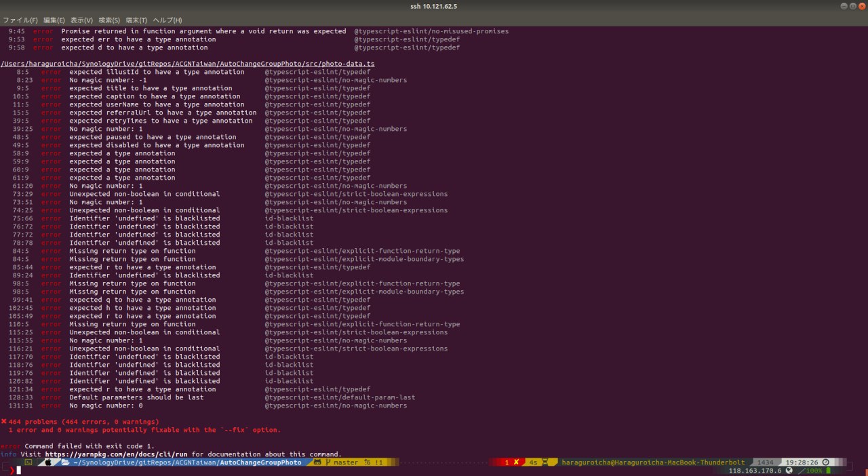Click 'expected title to have a type annotation'
The width and height of the screenshot is (868, 476).
click(x=151, y=88)
